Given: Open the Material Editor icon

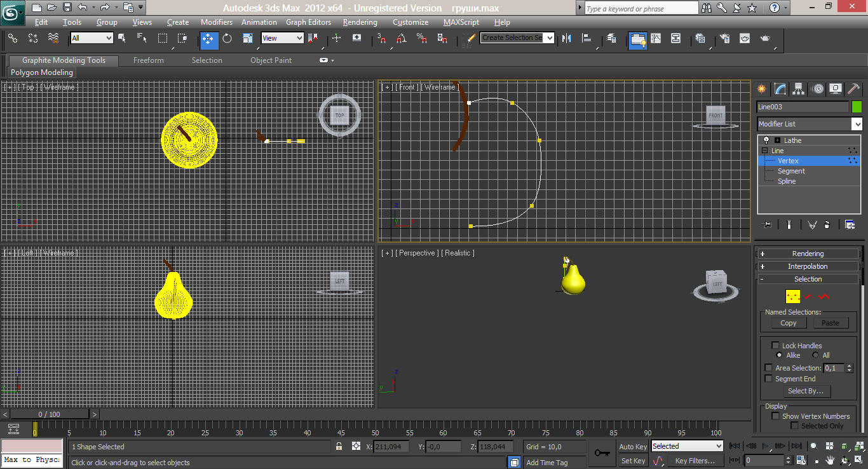Looking at the screenshot, I should point(700,38).
